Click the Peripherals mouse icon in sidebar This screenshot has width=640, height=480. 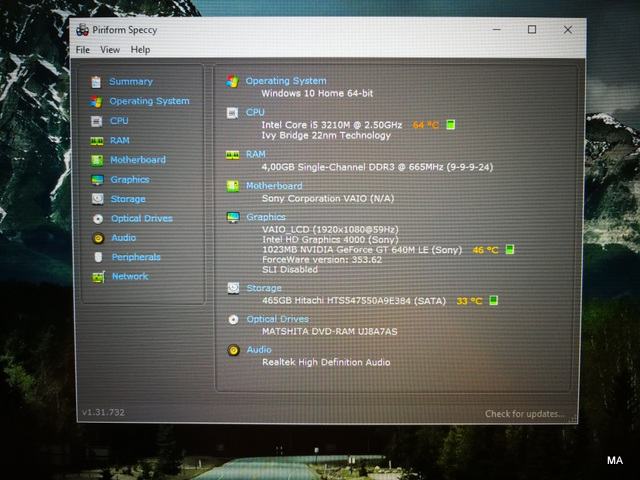pyautogui.click(x=98, y=257)
